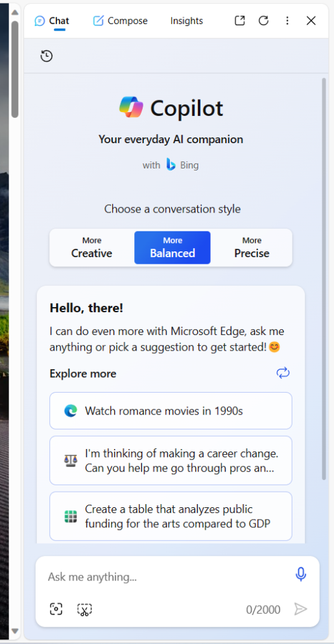Open the chat history clock icon
The height and width of the screenshot is (644, 334).
coord(47,56)
